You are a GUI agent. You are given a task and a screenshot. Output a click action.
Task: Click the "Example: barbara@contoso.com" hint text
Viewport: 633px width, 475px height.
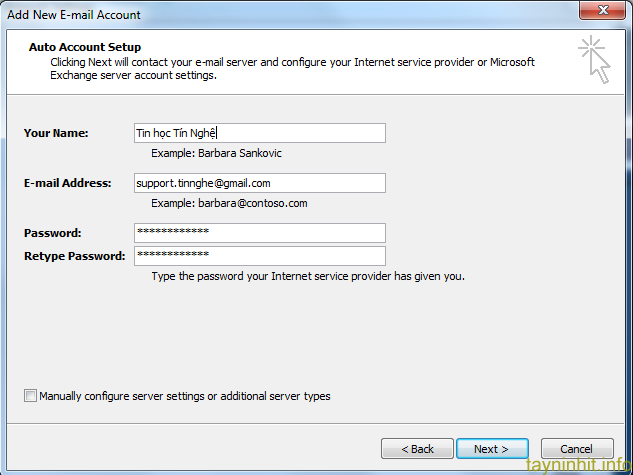[229, 203]
